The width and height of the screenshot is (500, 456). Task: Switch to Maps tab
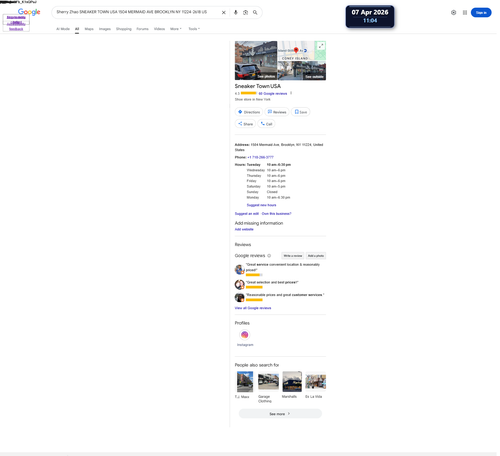pyautogui.click(x=89, y=29)
